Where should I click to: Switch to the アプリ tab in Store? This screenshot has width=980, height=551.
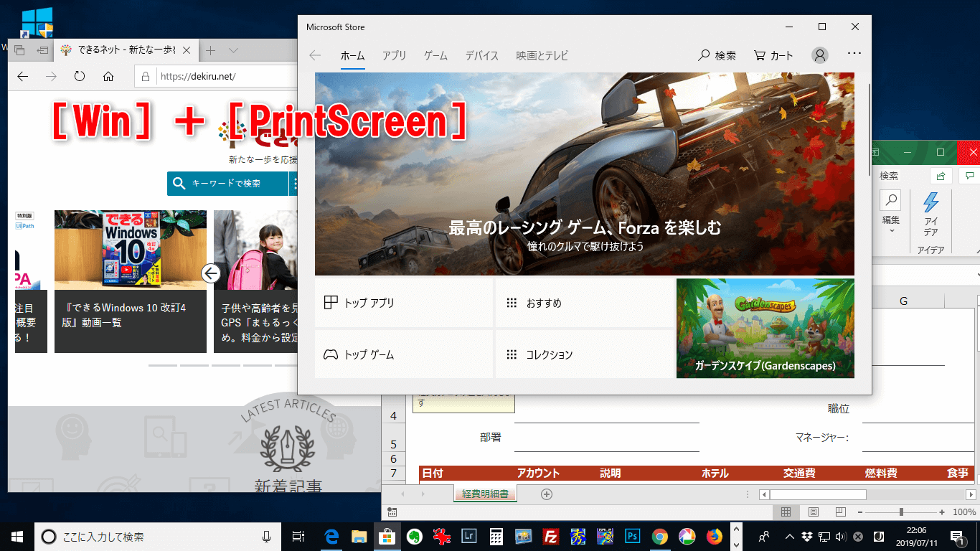(x=395, y=55)
